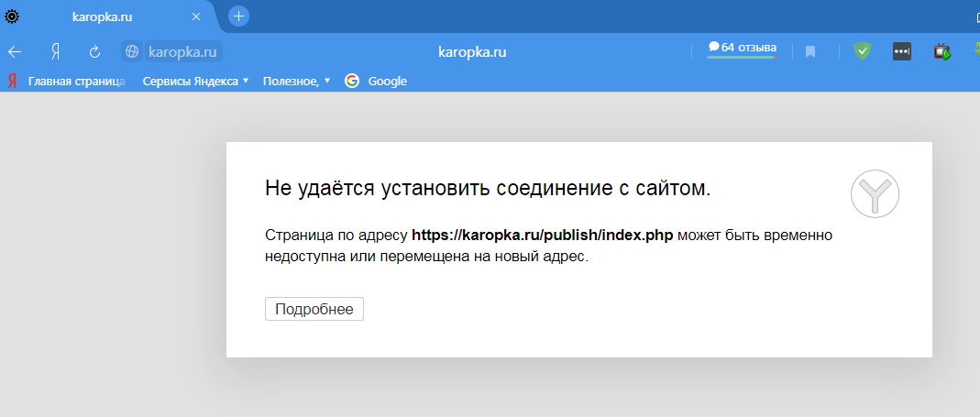Reload the karopka.ru page

[94, 52]
